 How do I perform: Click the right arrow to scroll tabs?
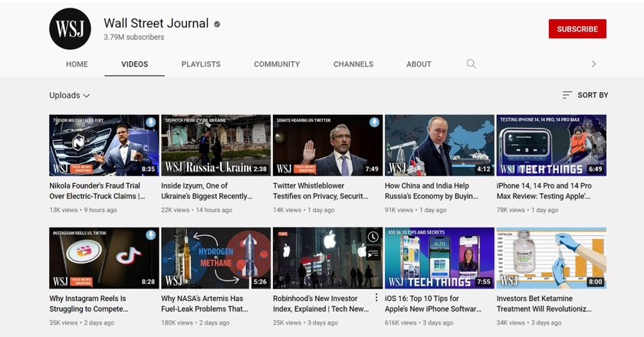pyautogui.click(x=593, y=64)
